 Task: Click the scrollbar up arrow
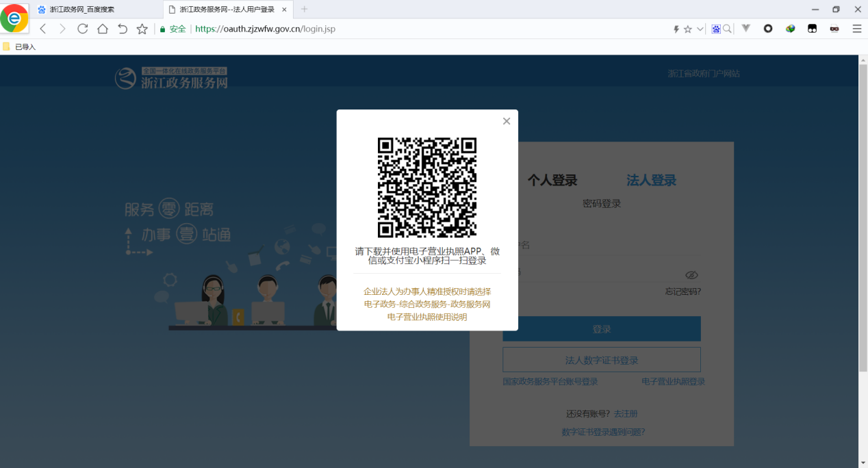863,60
